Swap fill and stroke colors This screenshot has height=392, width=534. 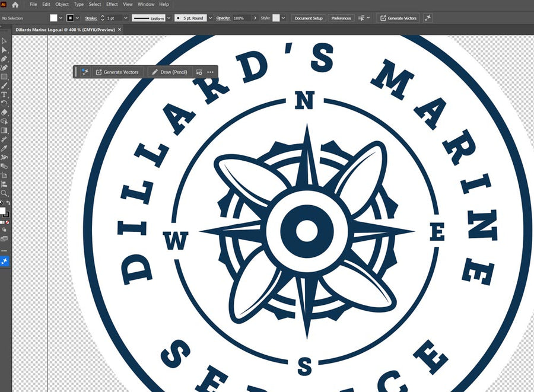tap(8, 203)
